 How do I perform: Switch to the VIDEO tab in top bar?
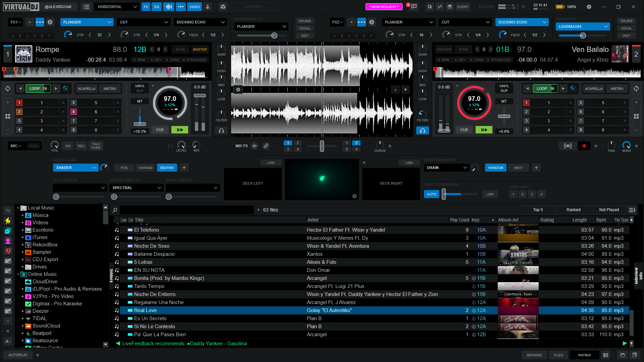click(194, 7)
